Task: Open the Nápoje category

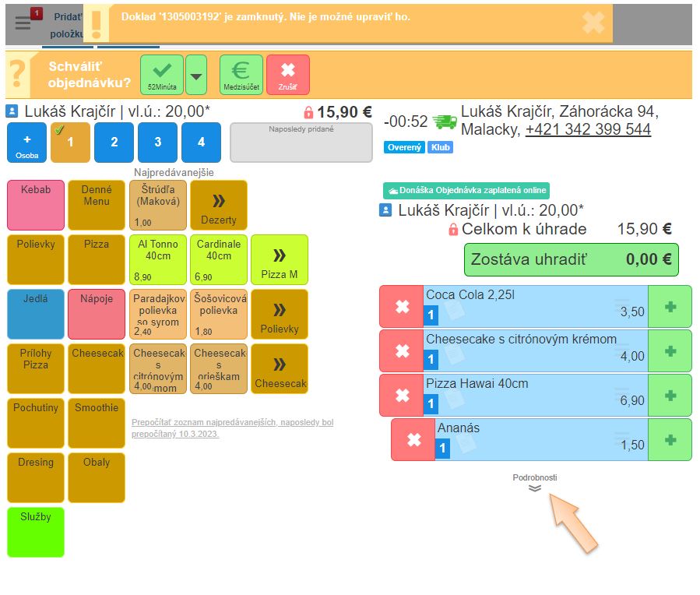Action: tap(97, 314)
